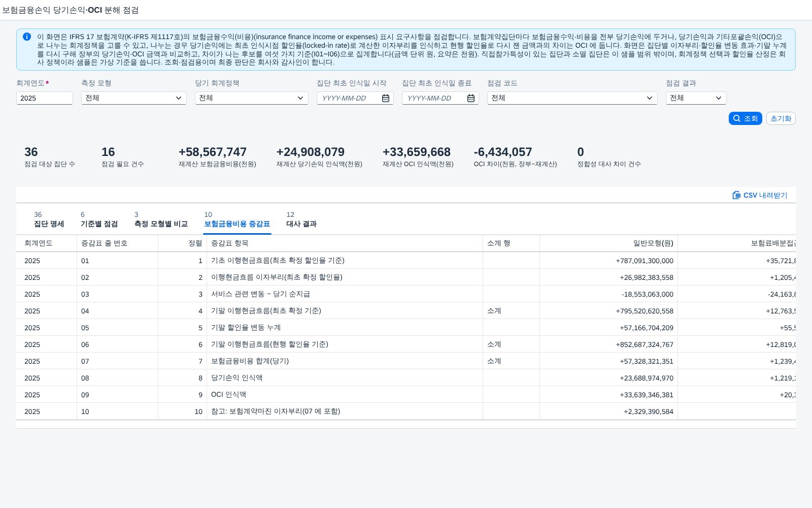Image resolution: width=812 pixels, height=508 pixels.
Task: Click the 서비스 관련 변동 – 당기 순지급 row
Action: (x=406, y=294)
